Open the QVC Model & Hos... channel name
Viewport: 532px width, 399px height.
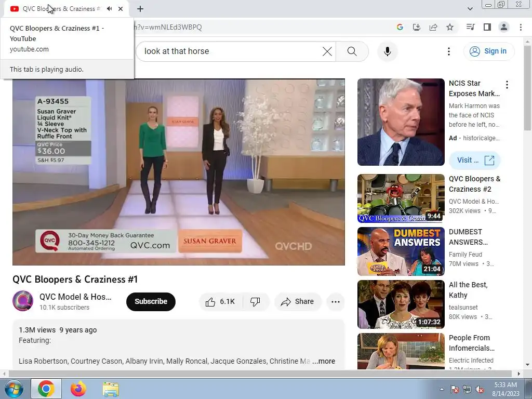[75, 297]
